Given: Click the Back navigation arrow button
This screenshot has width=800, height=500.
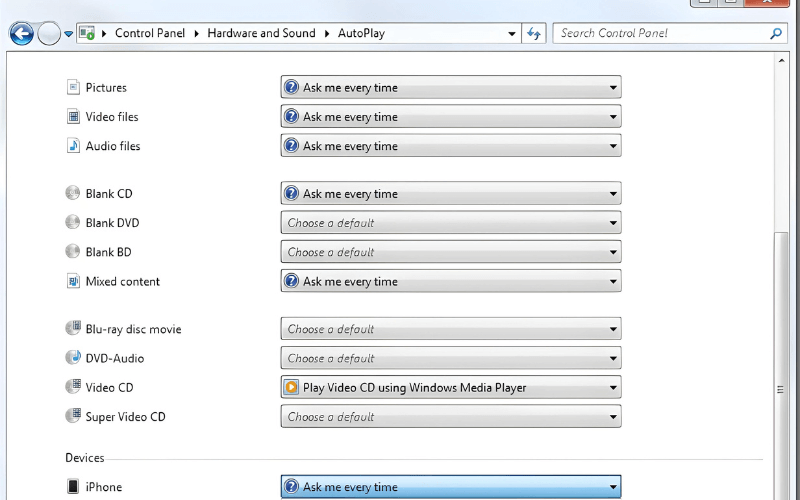Looking at the screenshot, I should 21,34.
